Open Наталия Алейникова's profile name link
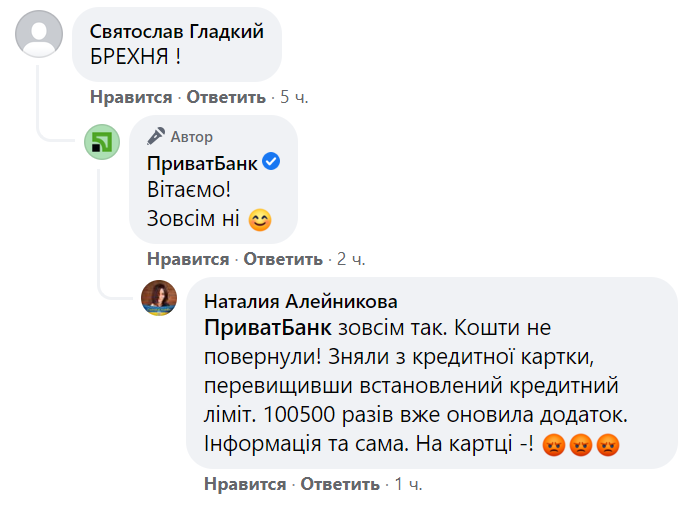The height and width of the screenshot is (505, 699). [300, 301]
